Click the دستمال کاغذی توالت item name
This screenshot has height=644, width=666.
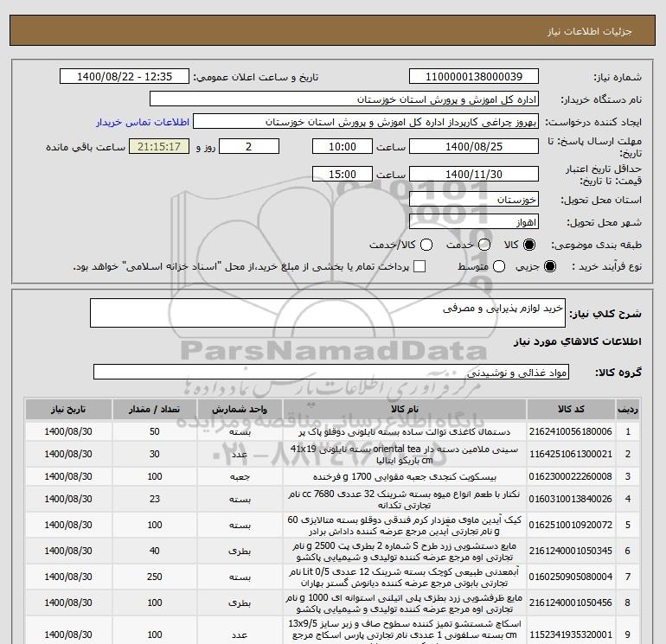point(405,431)
